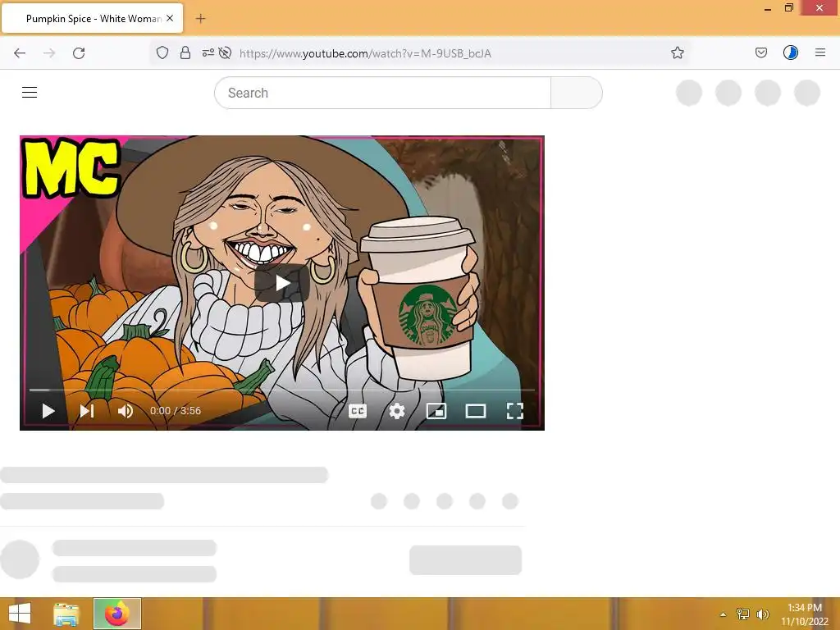The width and height of the screenshot is (840, 630).
Task: View site security padlock info
Action: pyautogui.click(x=185, y=52)
